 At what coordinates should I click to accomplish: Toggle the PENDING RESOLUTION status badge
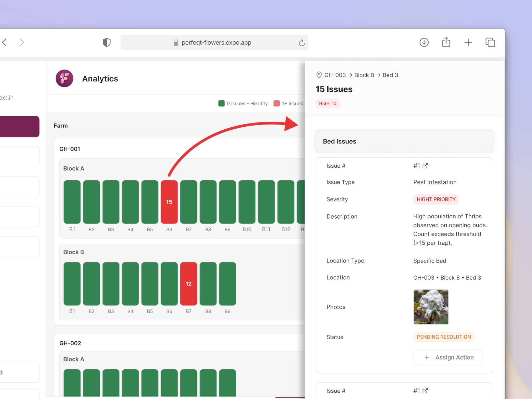click(x=444, y=337)
